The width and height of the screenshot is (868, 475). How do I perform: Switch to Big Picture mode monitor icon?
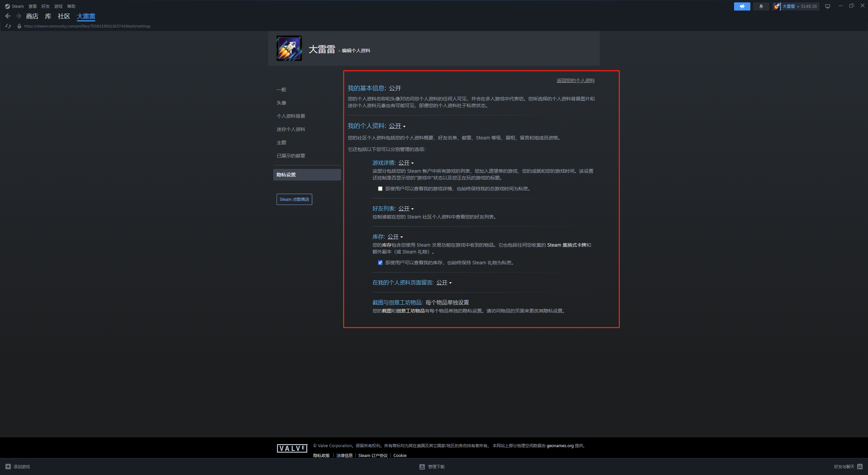828,6
